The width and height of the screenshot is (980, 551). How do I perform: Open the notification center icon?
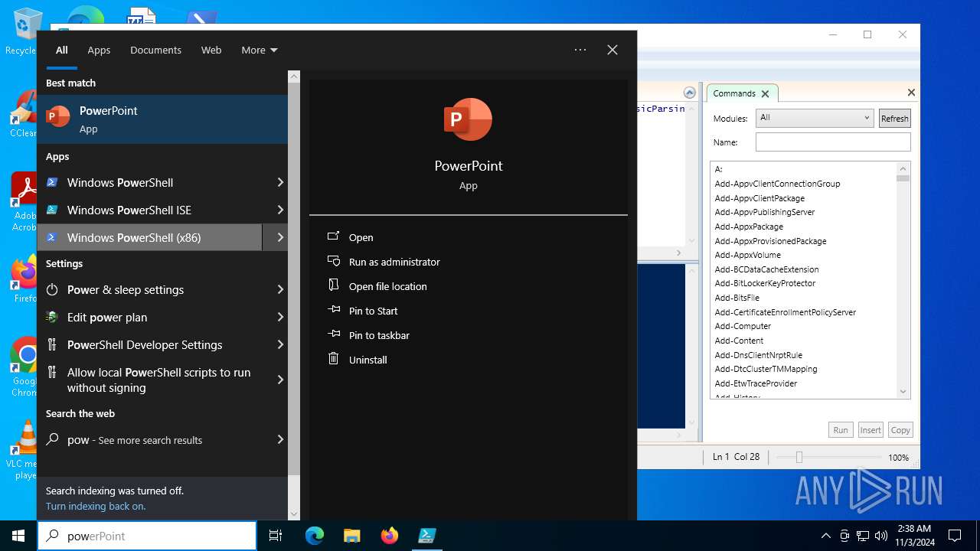tap(955, 536)
